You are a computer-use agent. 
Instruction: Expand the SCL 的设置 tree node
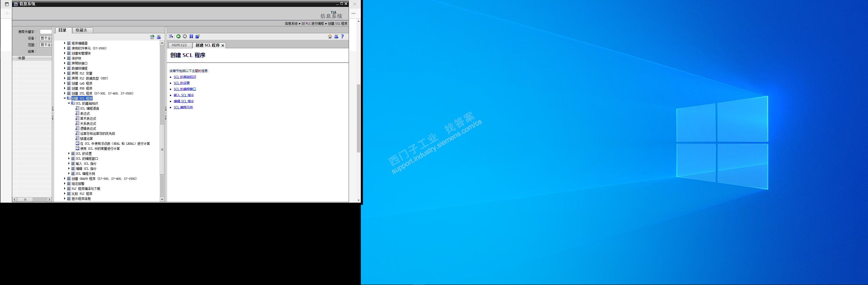(x=69, y=153)
